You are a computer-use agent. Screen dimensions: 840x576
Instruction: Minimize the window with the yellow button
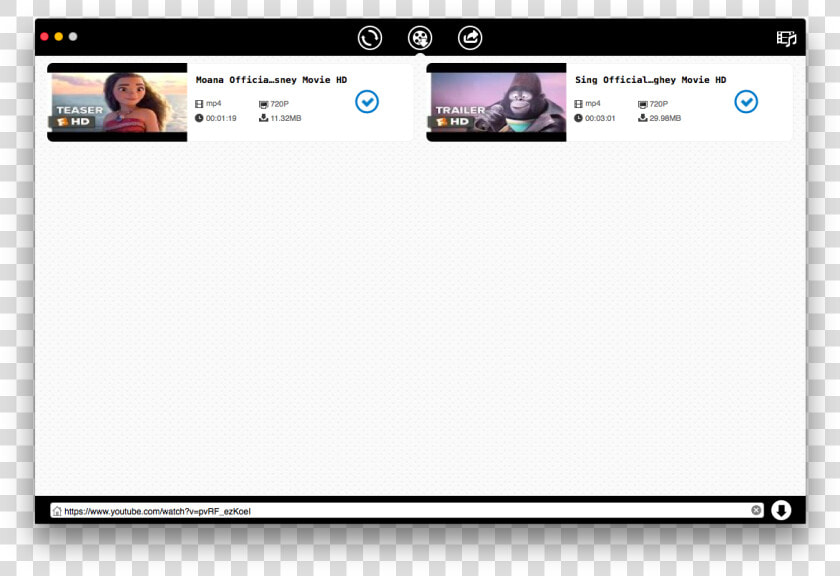(59, 36)
